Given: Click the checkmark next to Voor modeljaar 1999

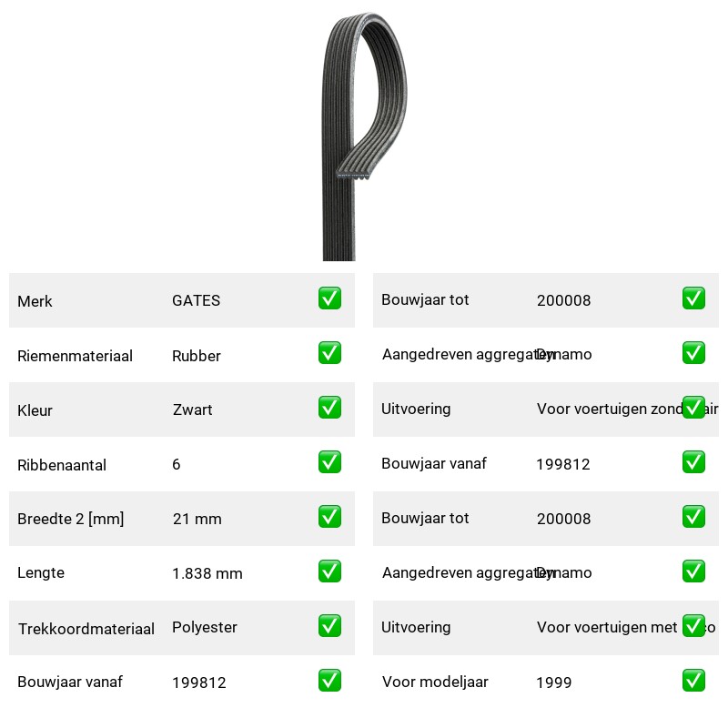Looking at the screenshot, I should (693, 680).
